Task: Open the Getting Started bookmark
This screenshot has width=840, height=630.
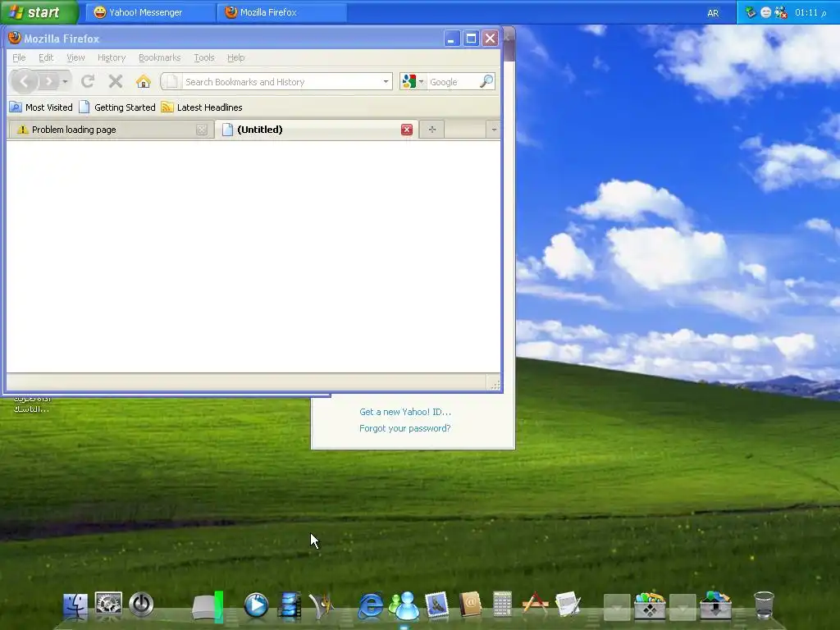Action: tap(117, 107)
